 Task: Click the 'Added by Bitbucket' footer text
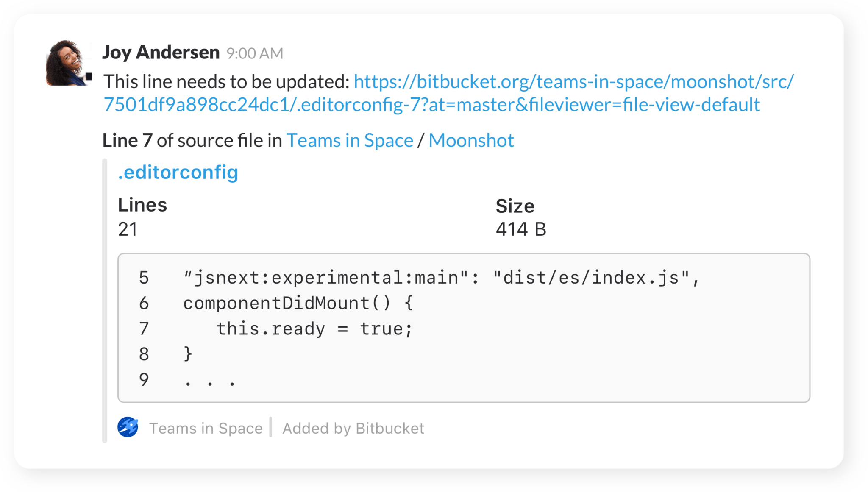(x=353, y=428)
